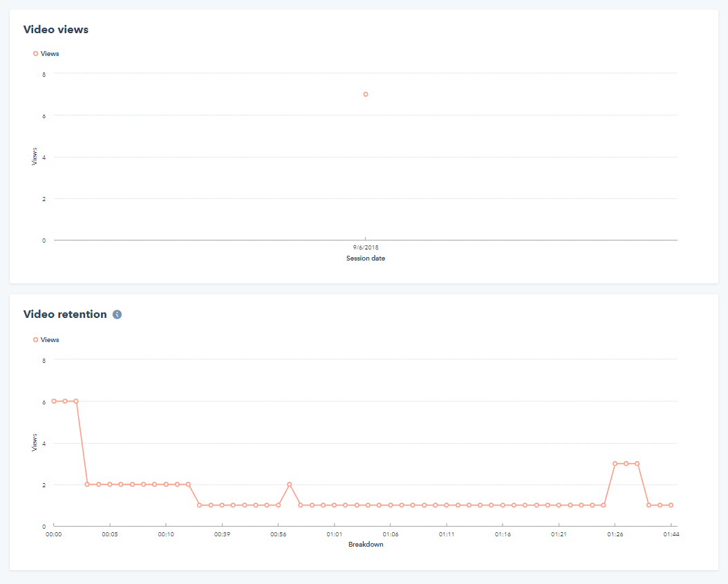Select the retention data point above 01:01
This screenshot has width=728, height=584.
335,505
